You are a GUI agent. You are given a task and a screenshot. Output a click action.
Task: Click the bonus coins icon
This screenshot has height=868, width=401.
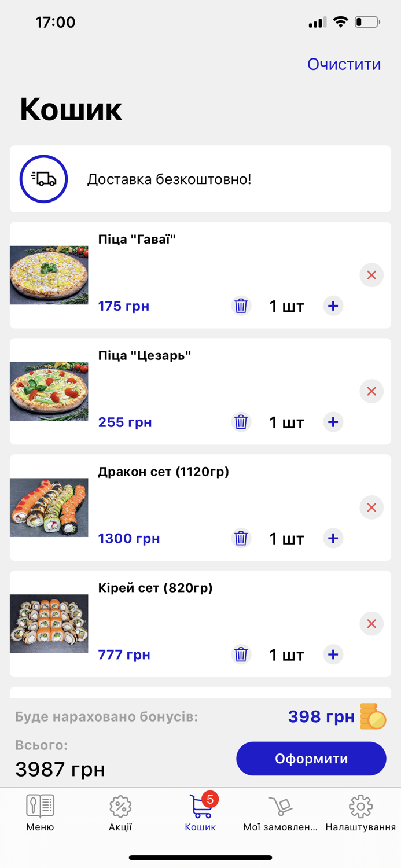(374, 716)
